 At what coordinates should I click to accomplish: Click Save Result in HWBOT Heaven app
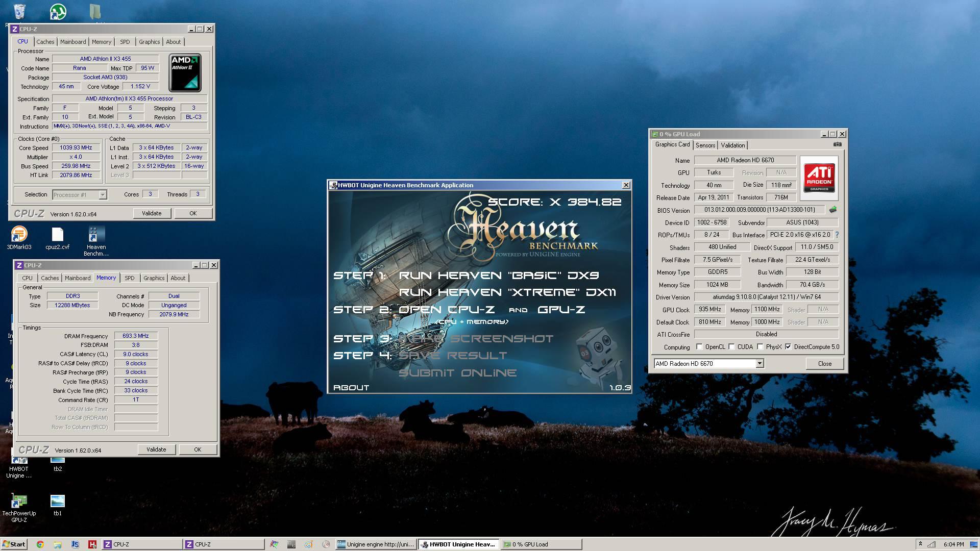click(x=453, y=356)
